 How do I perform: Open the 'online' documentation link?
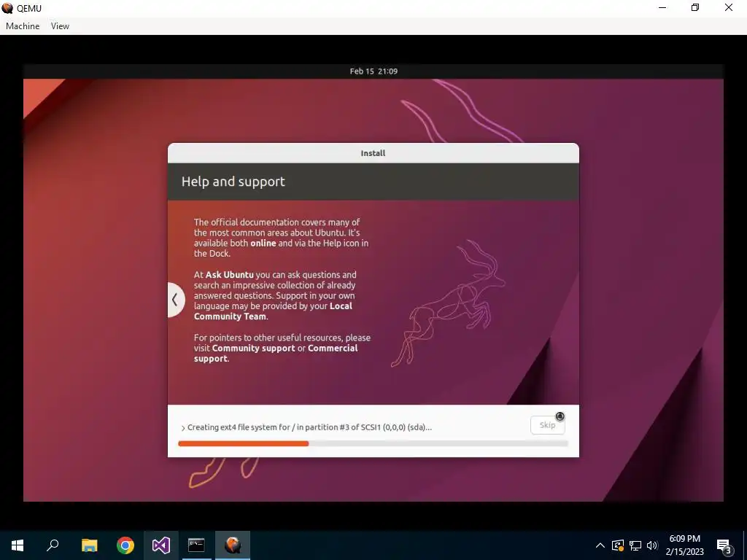[x=263, y=244]
